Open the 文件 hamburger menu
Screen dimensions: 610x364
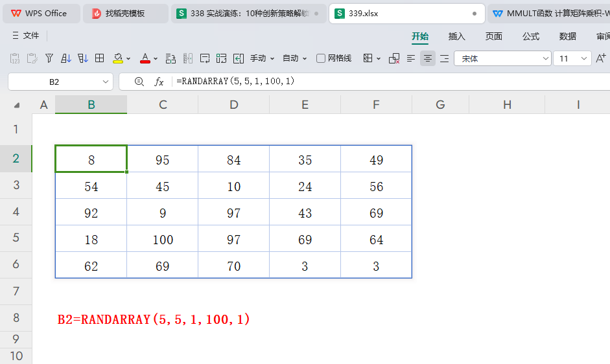click(26, 36)
